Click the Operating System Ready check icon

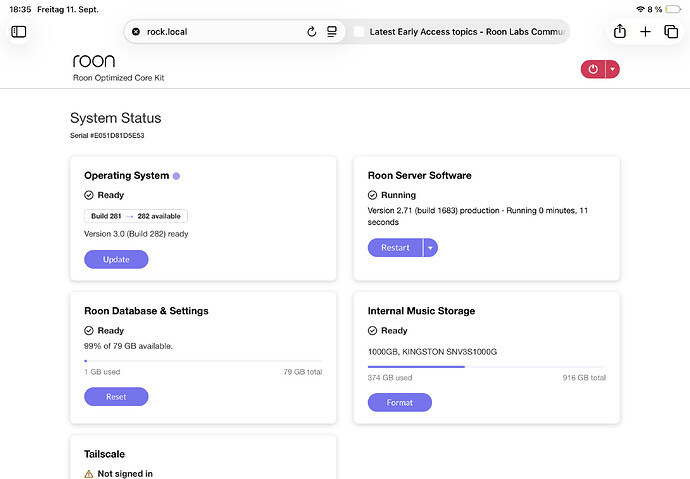click(89, 195)
